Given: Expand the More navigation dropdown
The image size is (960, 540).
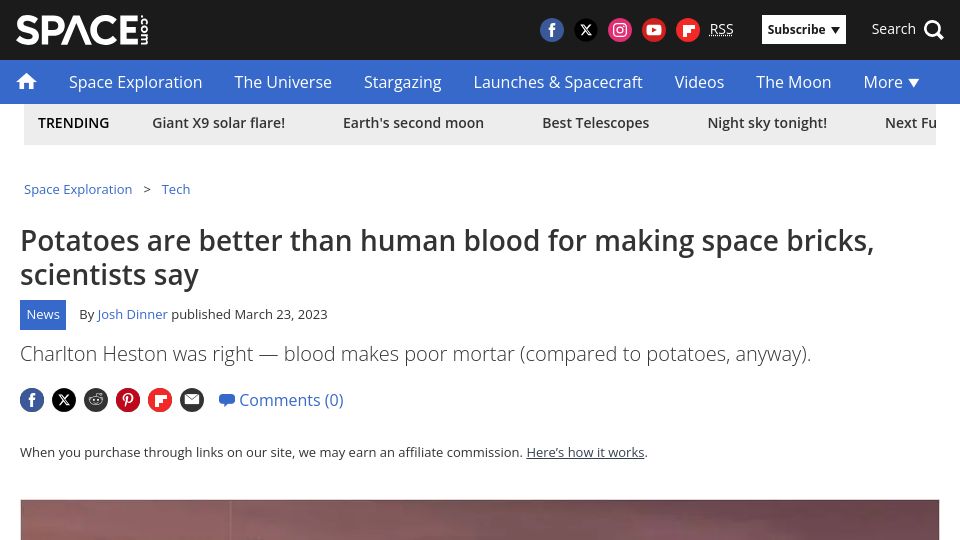Looking at the screenshot, I should [x=891, y=82].
